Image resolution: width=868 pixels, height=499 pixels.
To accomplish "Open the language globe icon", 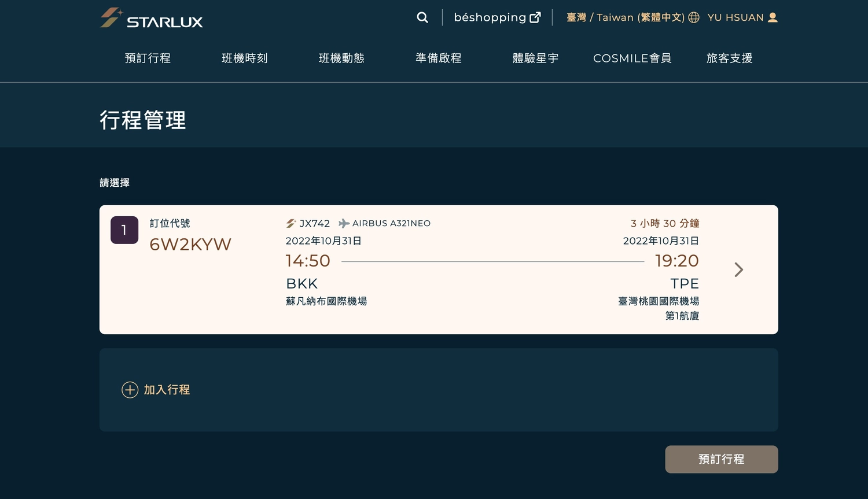I will click(693, 17).
